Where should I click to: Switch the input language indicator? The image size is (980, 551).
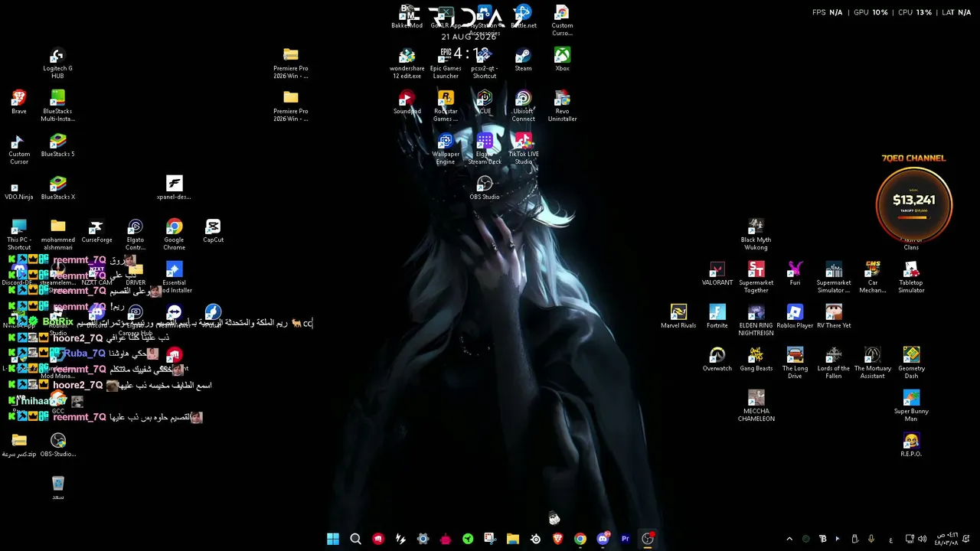tap(891, 539)
